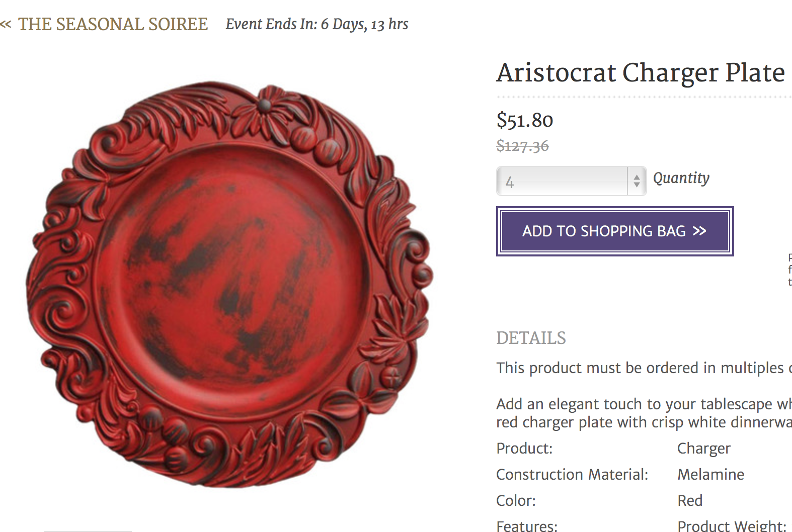Click the back double-chevron before Seasonal Soiree
Viewport: 792px width, 532px height.
[x=6, y=24]
